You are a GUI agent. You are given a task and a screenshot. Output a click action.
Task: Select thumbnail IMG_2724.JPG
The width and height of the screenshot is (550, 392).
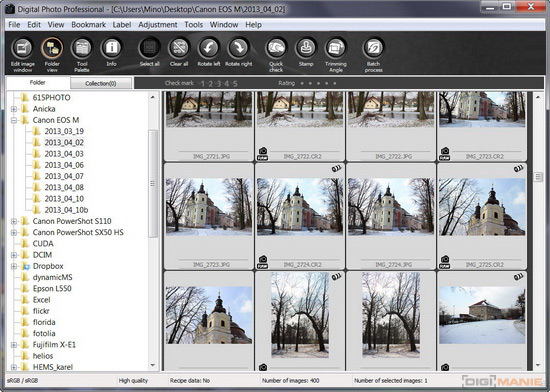pyautogui.click(x=391, y=216)
